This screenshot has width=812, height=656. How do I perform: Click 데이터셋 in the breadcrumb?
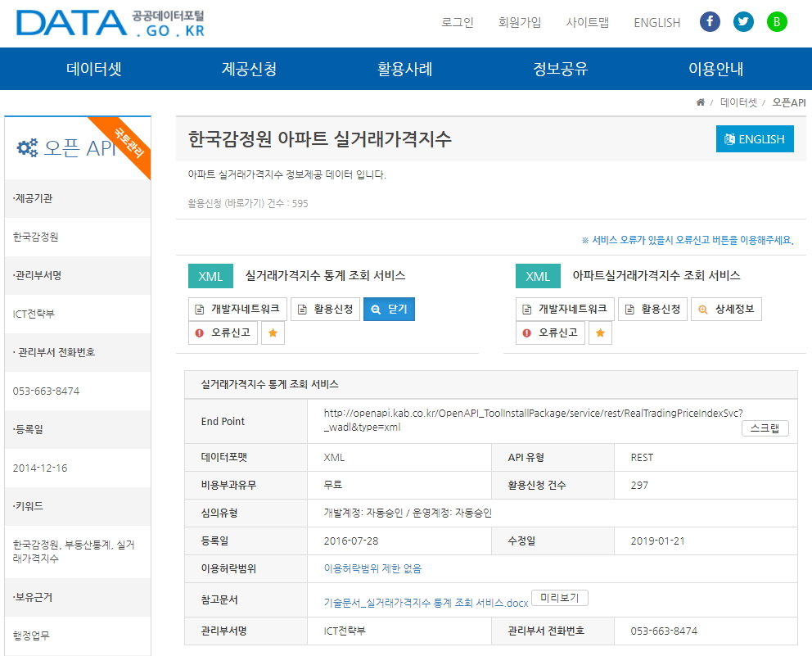pos(738,102)
